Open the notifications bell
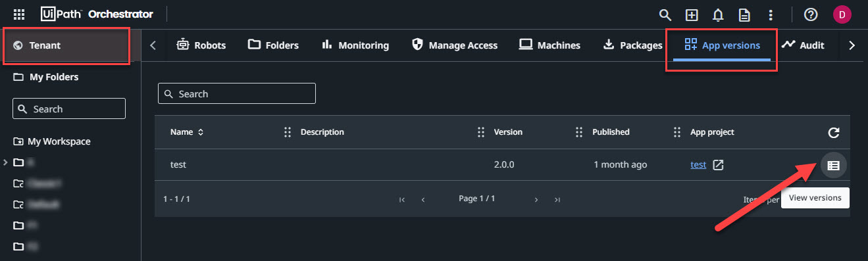This screenshot has height=261, width=868. pyautogui.click(x=718, y=14)
